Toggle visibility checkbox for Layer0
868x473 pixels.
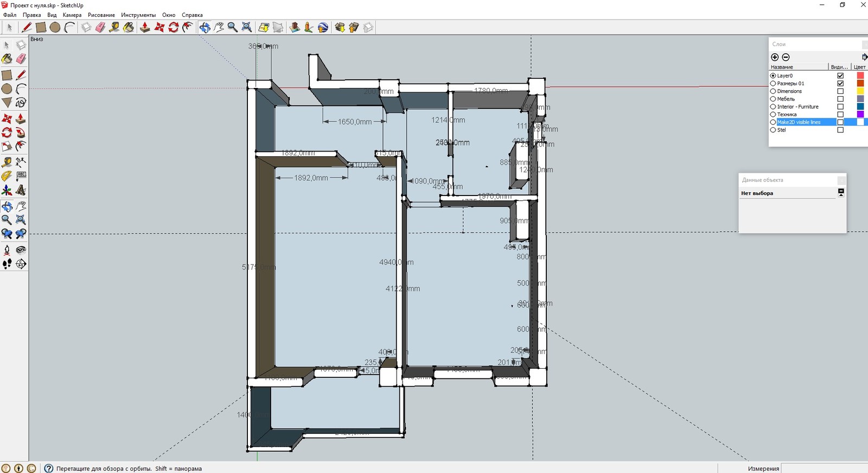tap(840, 75)
